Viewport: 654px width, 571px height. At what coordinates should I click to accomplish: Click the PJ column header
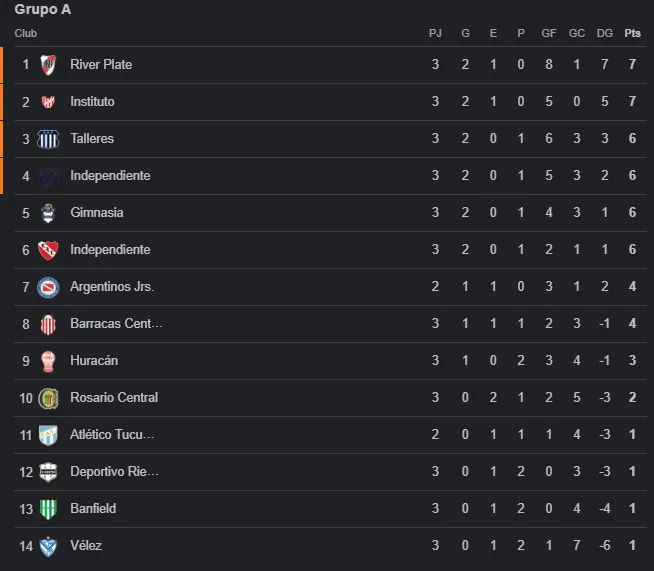click(435, 33)
